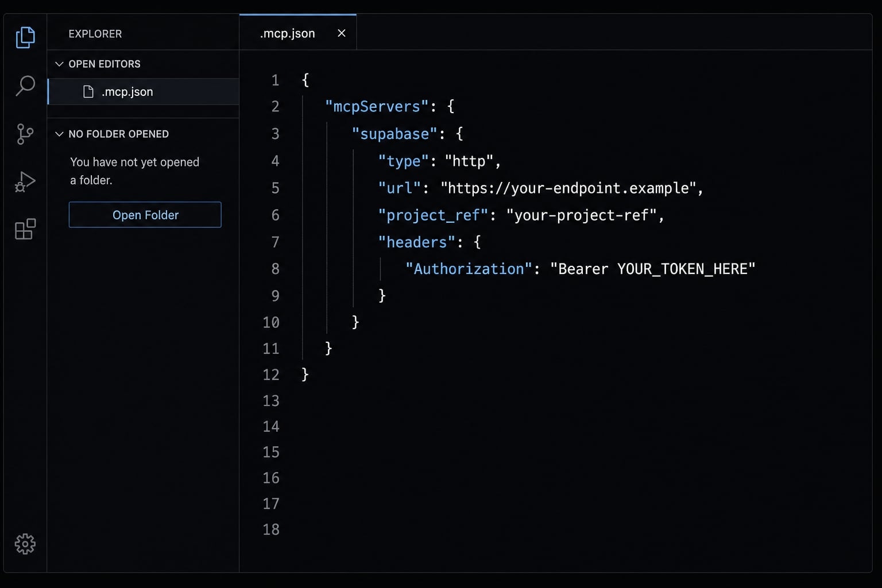The image size is (882, 588).
Task: Open the Explorer view in activity bar
Action: 25,37
